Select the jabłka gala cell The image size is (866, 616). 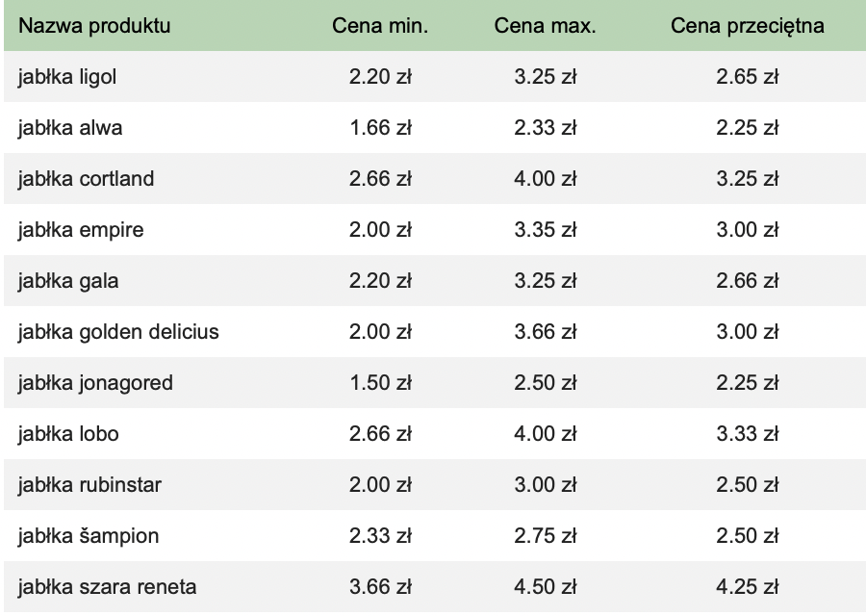click(68, 281)
